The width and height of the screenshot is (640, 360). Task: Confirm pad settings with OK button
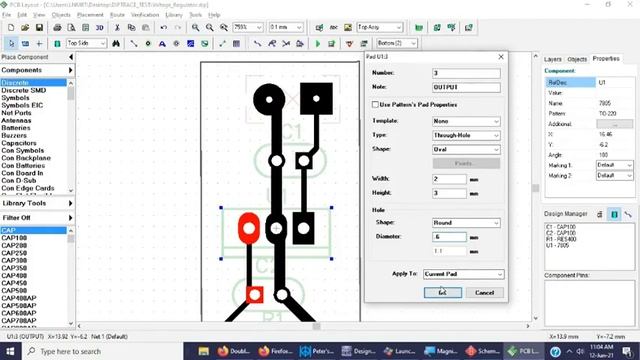443,293
